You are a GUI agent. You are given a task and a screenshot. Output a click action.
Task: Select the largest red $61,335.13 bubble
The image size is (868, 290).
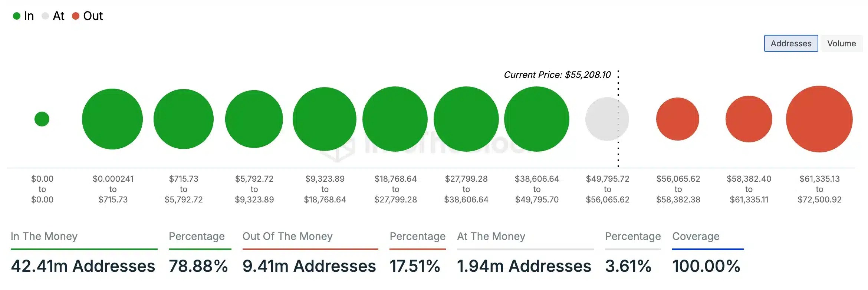[x=819, y=119]
